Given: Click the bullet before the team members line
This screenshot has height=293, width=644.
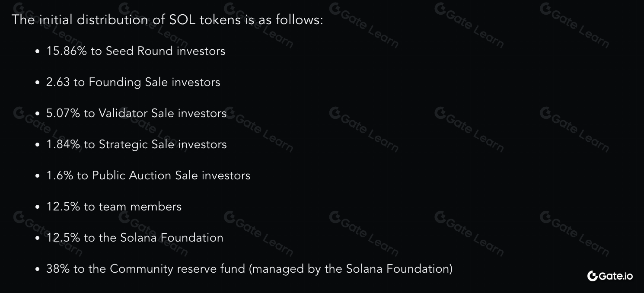Looking at the screenshot, I should (38, 207).
